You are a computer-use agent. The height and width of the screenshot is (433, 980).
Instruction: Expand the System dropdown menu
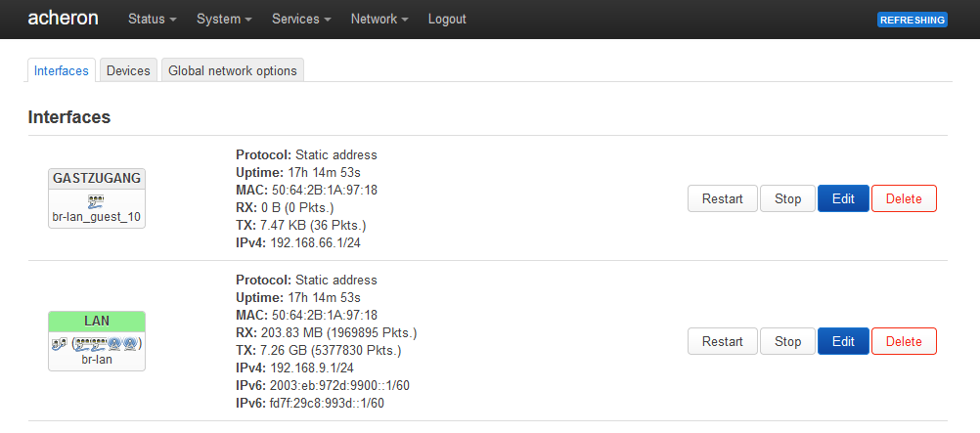pos(224,19)
